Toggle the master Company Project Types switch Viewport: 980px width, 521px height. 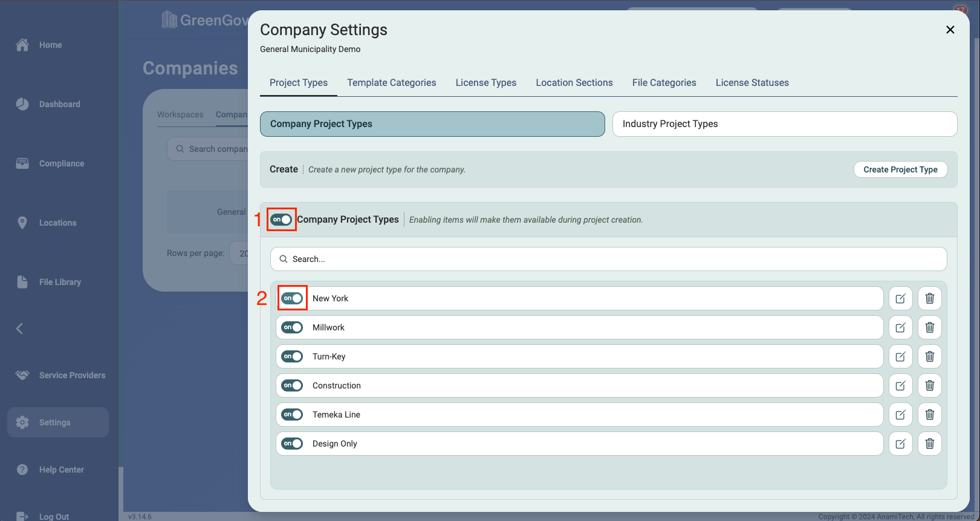coord(281,219)
